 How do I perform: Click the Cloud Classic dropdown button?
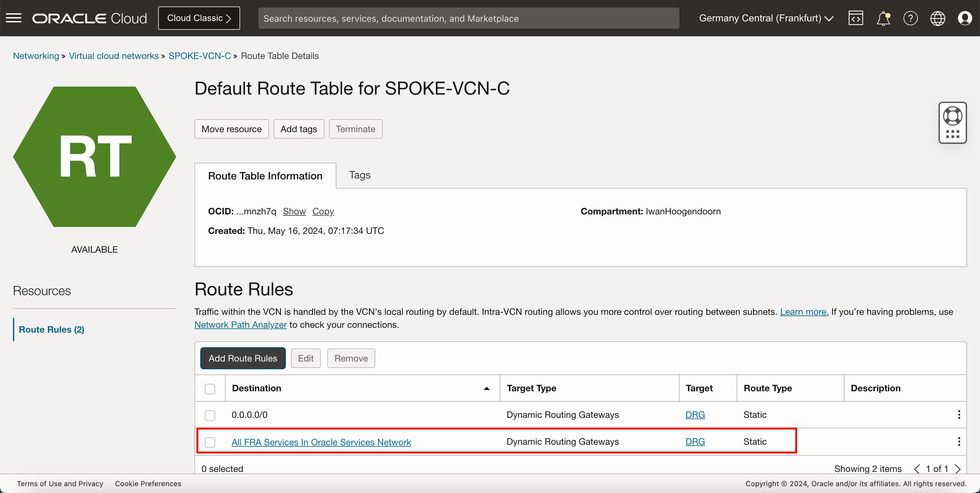click(199, 18)
